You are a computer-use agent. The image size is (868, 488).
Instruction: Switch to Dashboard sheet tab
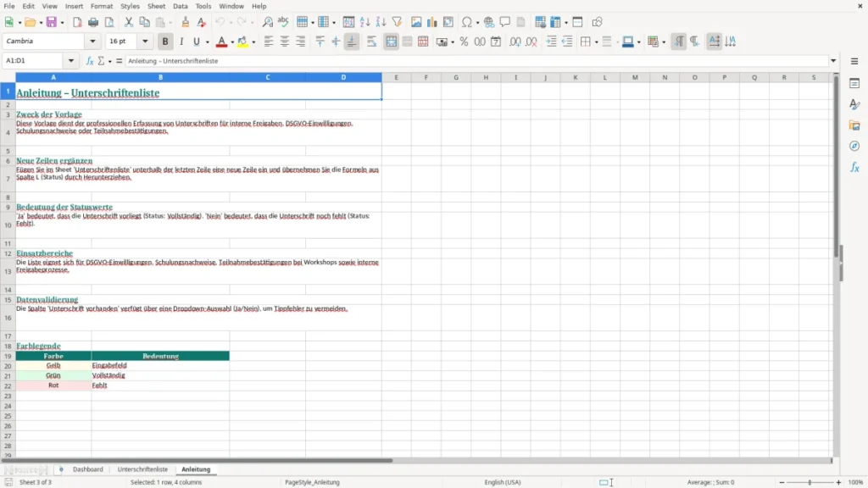tap(88, 469)
